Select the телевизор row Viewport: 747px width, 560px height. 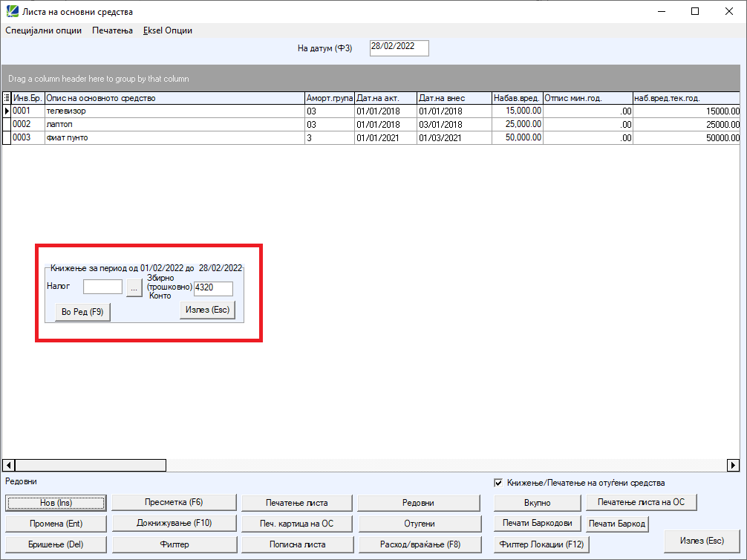[x=371, y=111]
